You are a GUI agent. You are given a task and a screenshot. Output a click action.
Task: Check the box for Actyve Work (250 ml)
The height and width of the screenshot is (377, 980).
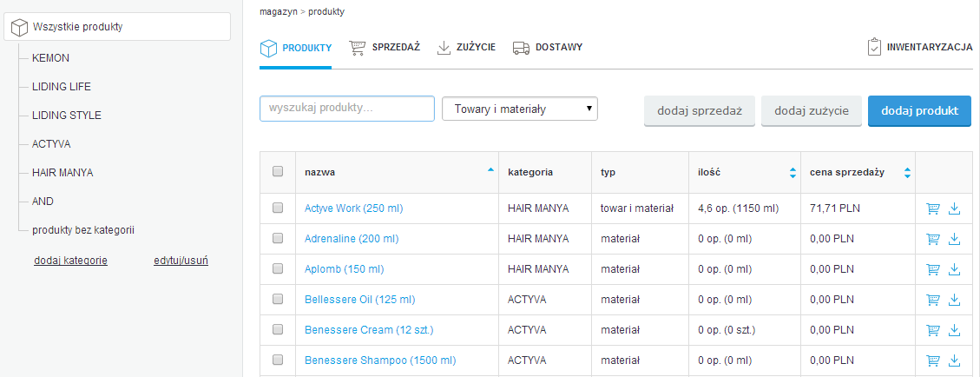click(278, 208)
